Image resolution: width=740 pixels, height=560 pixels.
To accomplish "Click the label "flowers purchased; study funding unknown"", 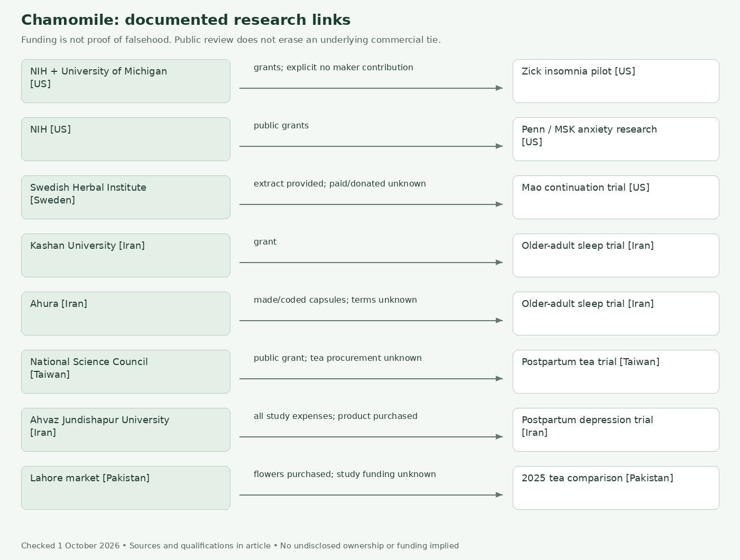I will tap(345, 474).
